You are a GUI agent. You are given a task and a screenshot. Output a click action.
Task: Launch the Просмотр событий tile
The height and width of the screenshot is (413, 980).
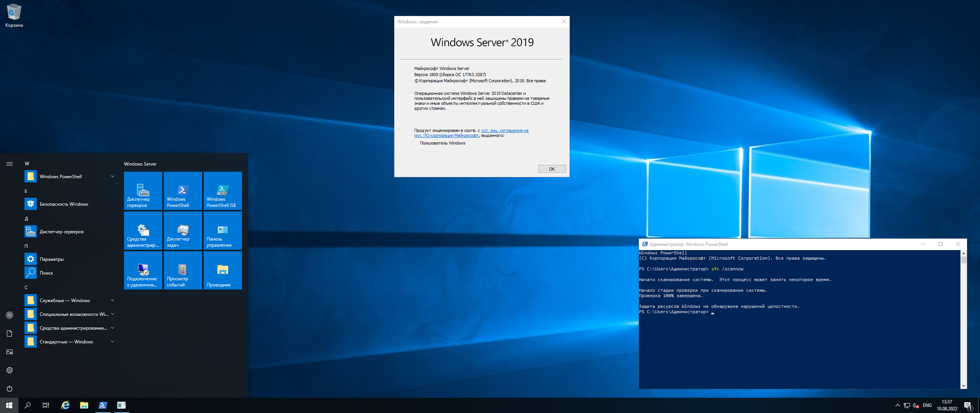(x=183, y=270)
